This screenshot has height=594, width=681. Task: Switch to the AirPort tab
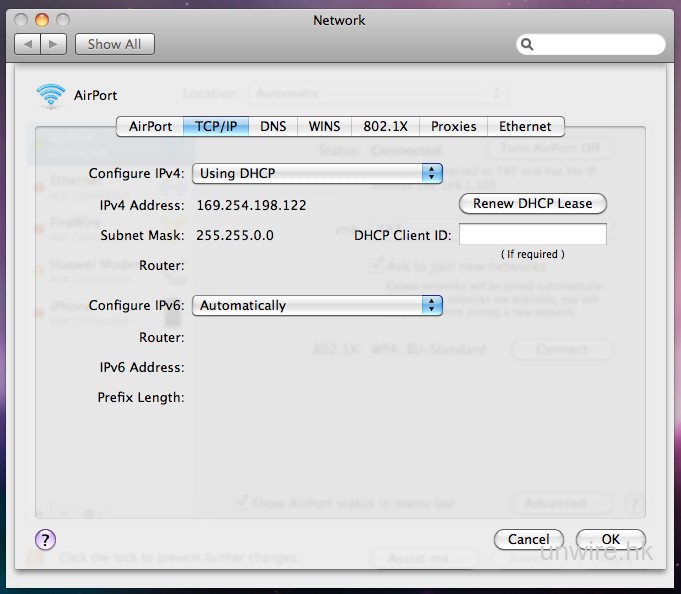pos(150,127)
